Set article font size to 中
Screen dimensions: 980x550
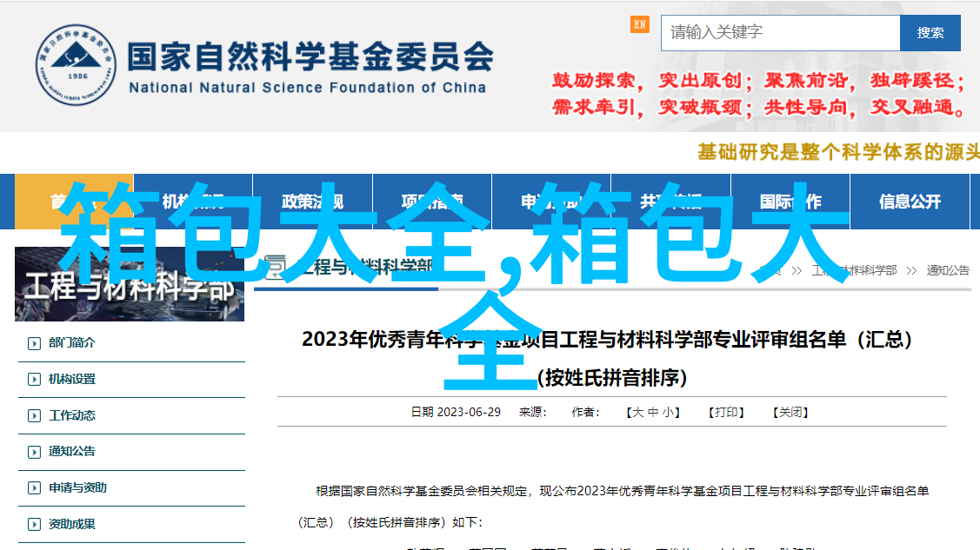653,412
